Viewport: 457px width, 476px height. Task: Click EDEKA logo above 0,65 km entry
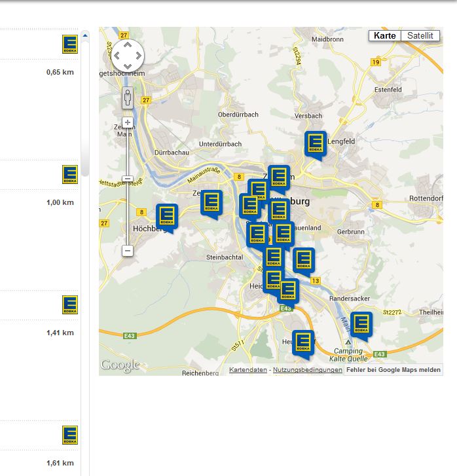pyautogui.click(x=70, y=44)
